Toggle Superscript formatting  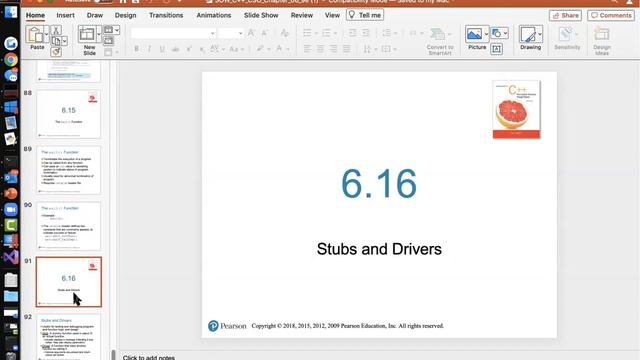pyautogui.click(x=189, y=49)
